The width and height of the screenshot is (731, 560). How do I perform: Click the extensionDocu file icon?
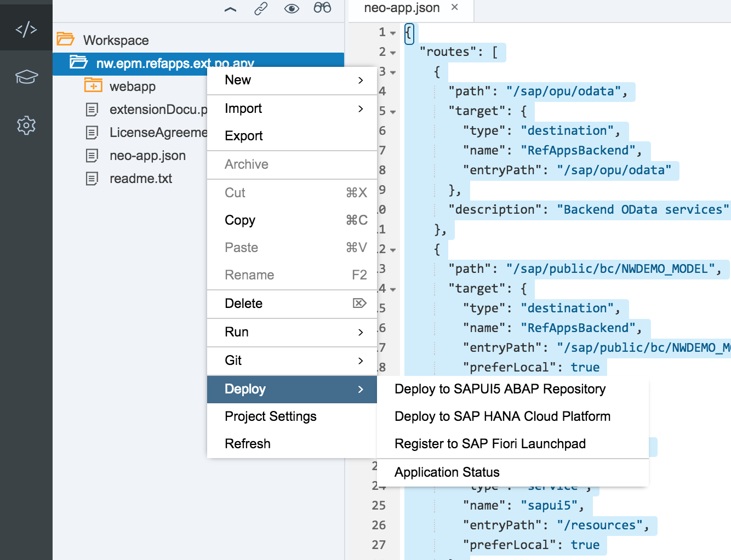92,110
